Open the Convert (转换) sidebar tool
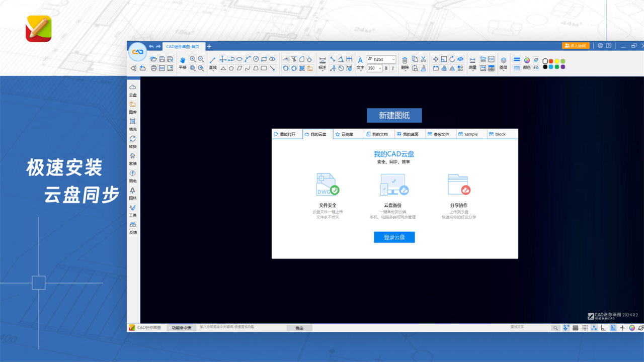The image size is (644, 362). coord(133,141)
